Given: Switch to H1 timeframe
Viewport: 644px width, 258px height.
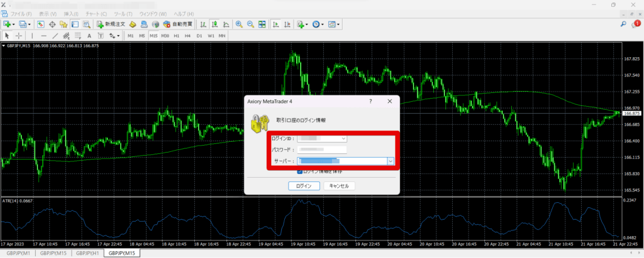Looking at the screenshot, I should (x=176, y=36).
